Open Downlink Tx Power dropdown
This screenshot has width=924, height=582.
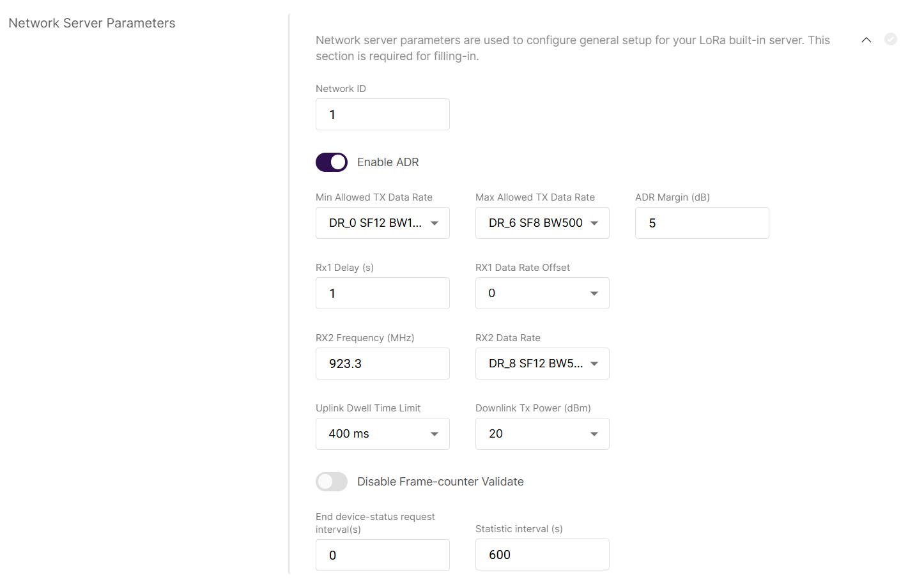543,434
